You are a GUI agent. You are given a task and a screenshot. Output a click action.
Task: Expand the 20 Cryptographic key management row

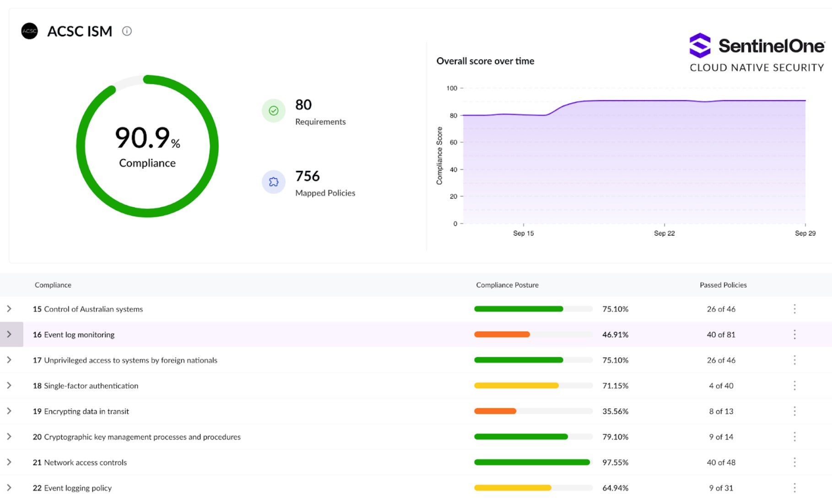click(9, 437)
